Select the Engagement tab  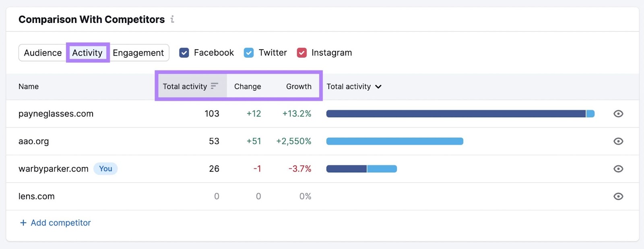point(138,52)
